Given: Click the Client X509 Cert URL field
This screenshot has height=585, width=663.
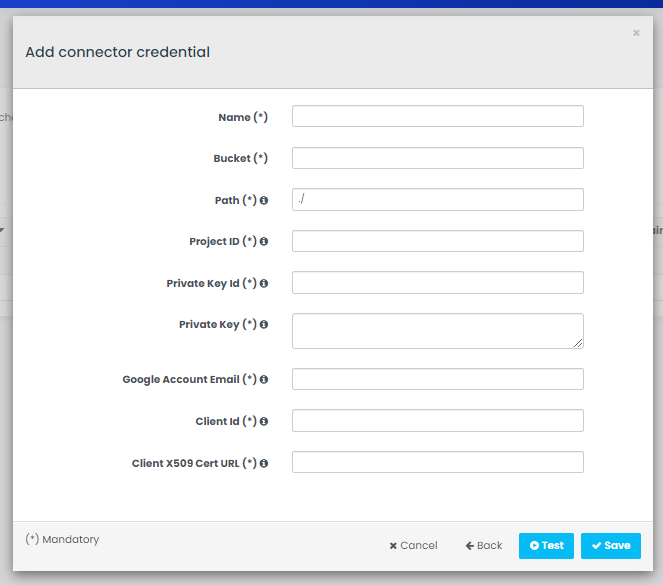Looking at the screenshot, I should tap(437, 462).
